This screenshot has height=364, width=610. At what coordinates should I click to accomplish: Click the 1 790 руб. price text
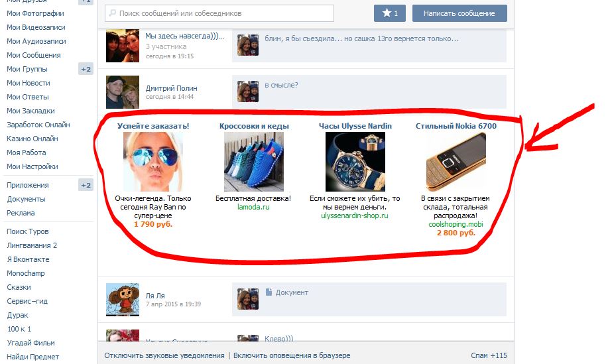click(x=153, y=224)
